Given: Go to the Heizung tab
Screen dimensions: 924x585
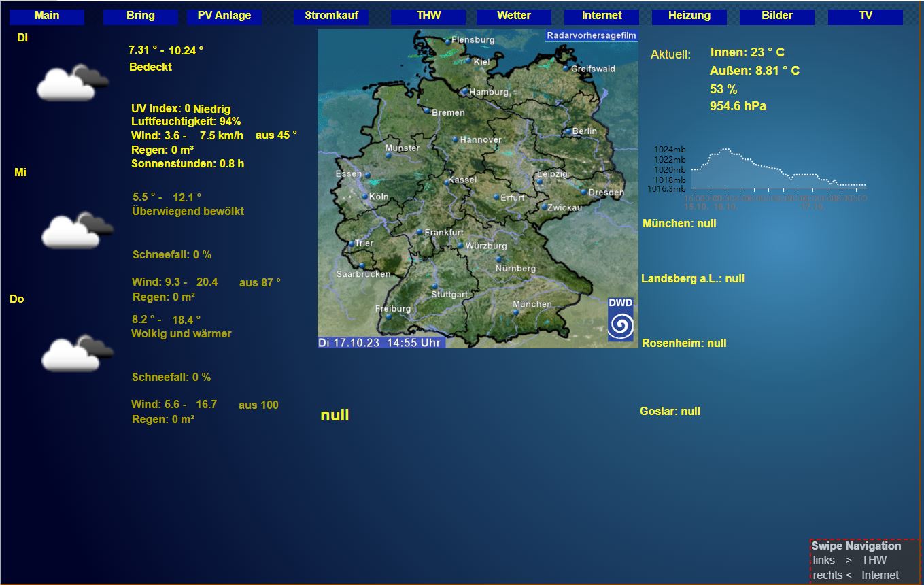Looking at the screenshot, I should [x=689, y=16].
